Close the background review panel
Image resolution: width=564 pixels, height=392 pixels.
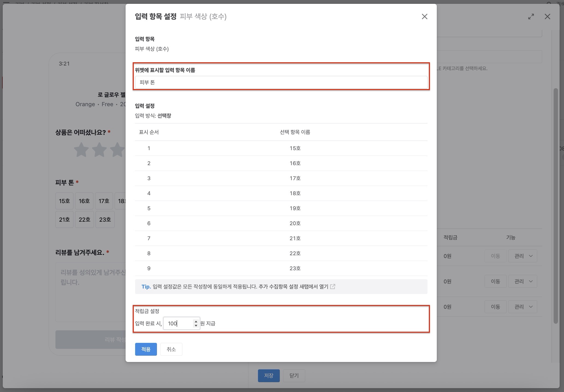(x=547, y=17)
